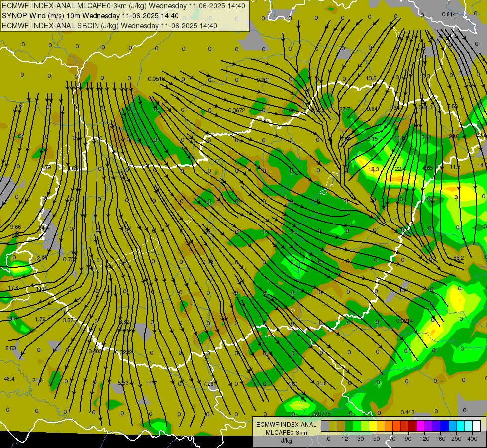Click the map value 16.3
This screenshot has height=448, width=487.
coord(373,169)
